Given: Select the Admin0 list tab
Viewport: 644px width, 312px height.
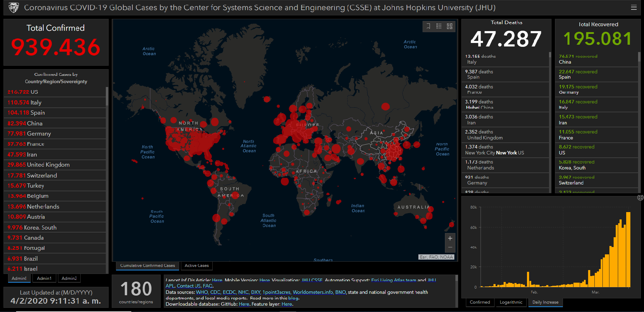Looking at the screenshot, I should tap(19, 278).
